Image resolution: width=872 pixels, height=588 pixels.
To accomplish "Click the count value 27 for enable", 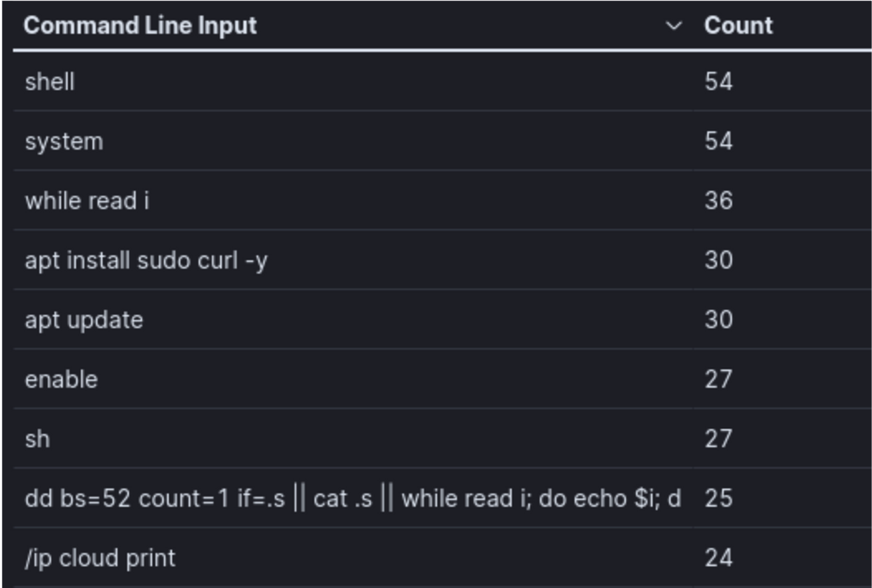I will click(x=719, y=380).
